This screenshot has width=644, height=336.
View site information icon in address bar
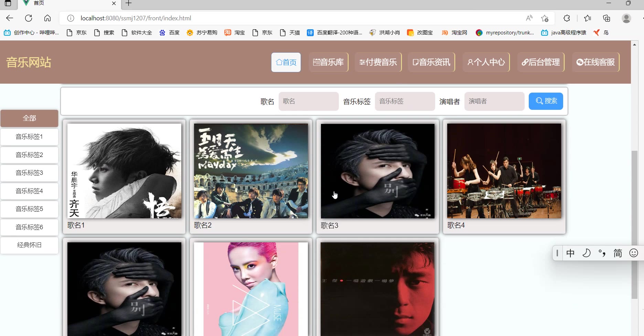pyautogui.click(x=71, y=18)
